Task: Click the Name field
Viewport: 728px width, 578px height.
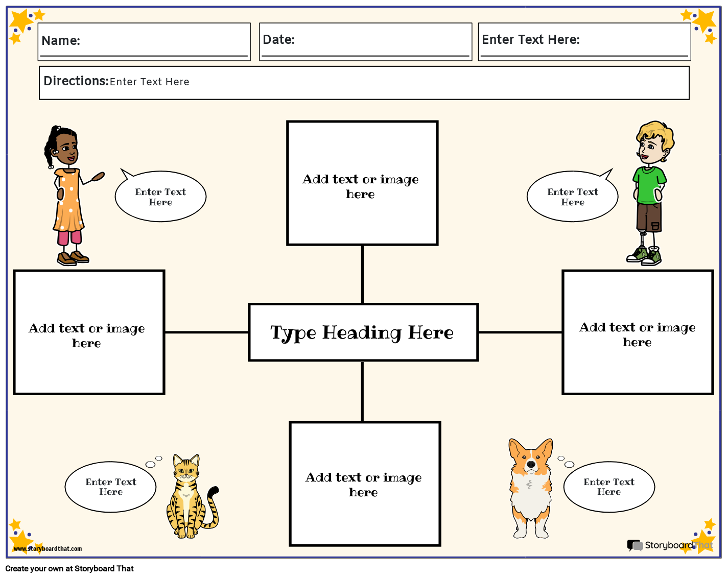Action: point(144,41)
